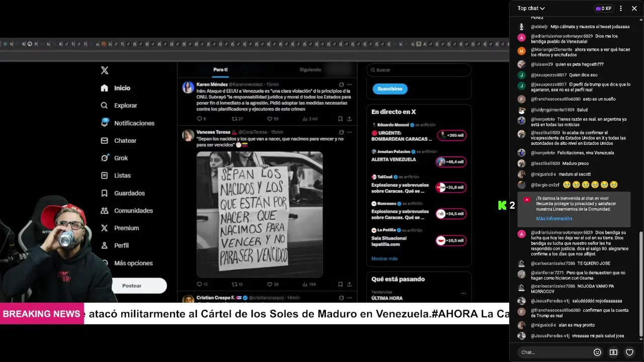
Task: Like Karen Méndez's post with 55 likes
Action: coord(273,119)
